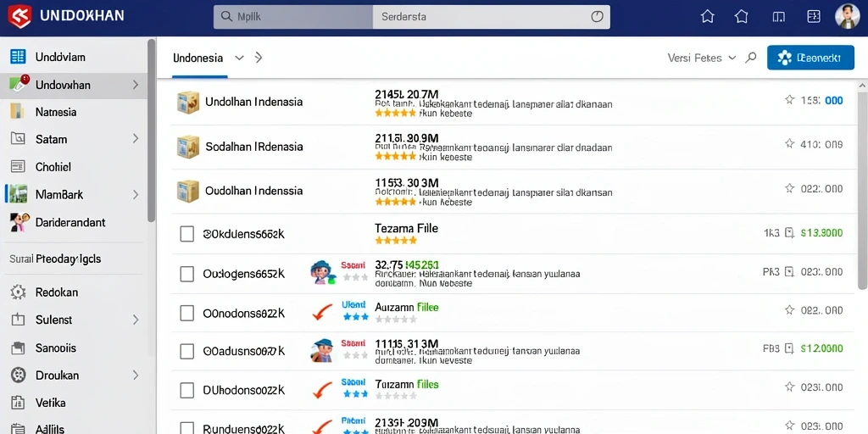Open the user avatar in the header
This screenshot has width=868, height=434.
(x=847, y=16)
